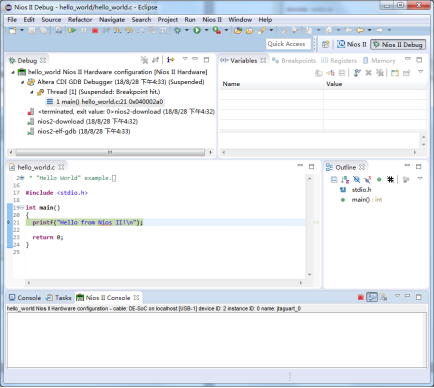Select Nios II Debug perspective button
This screenshot has height=388, width=434.
click(x=398, y=45)
